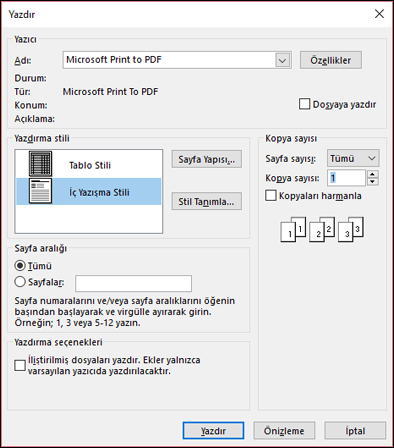
Task: Toggle Kopyaları harmanla checkbox
Action: click(271, 195)
